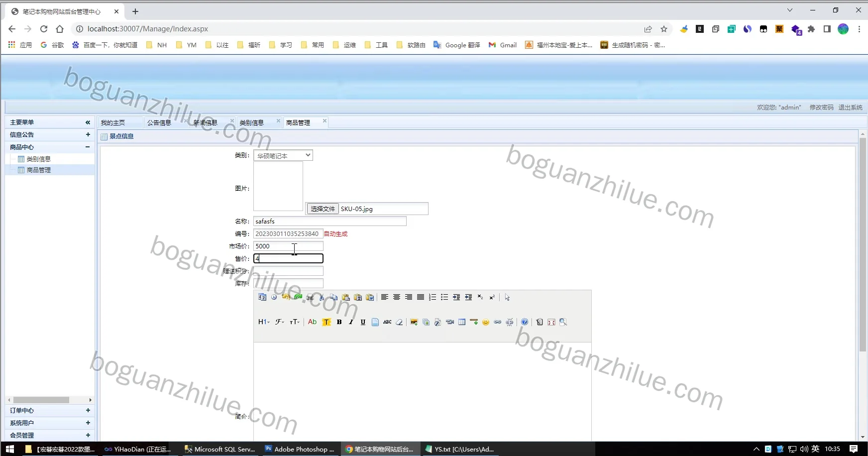
Task: Click the redo icon in editor toolbar
Action: click(298, 297)
